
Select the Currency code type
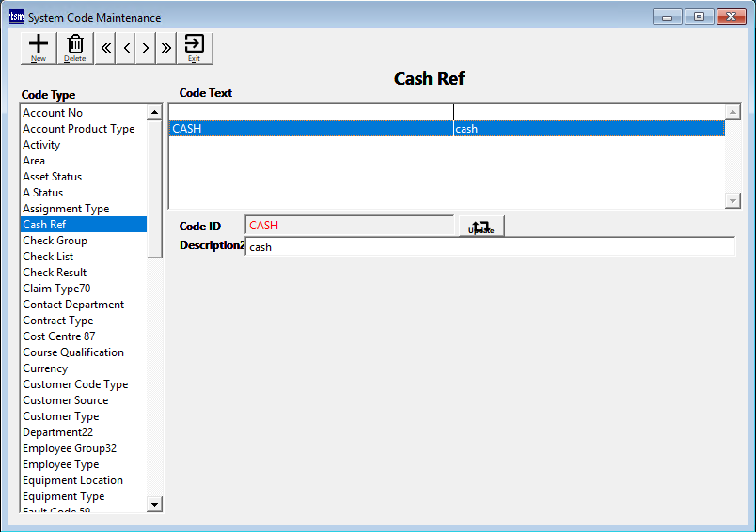[x=45, y=368]
